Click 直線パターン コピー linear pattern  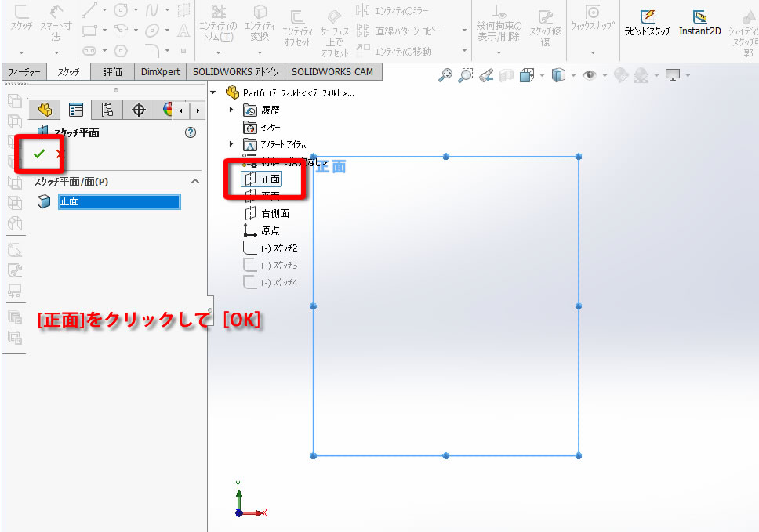click(x=398, y=31)
